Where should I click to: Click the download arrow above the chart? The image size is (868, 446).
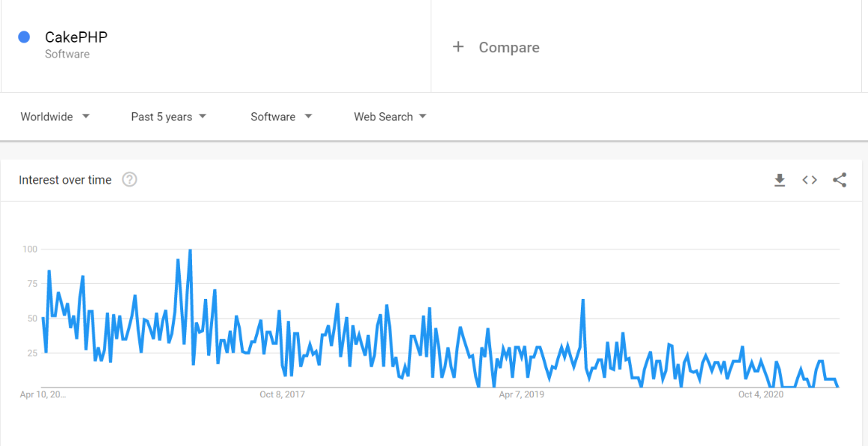point(780,180)
